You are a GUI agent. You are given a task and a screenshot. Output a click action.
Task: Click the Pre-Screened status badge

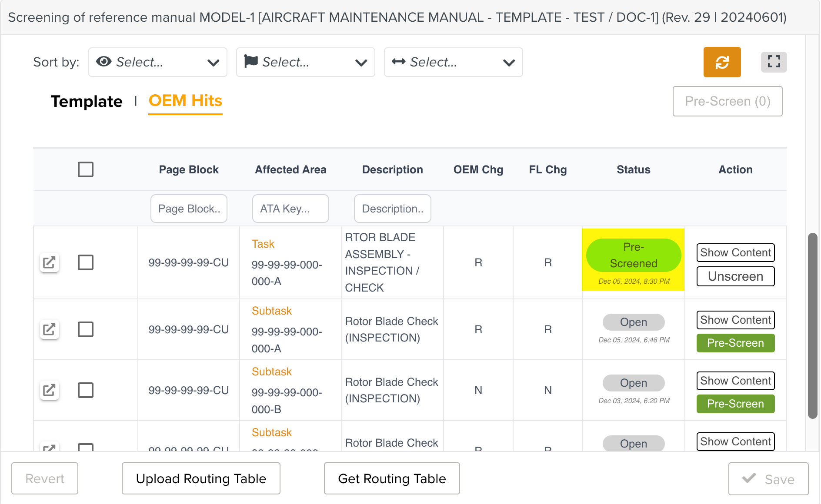click(x=633, y=255)
